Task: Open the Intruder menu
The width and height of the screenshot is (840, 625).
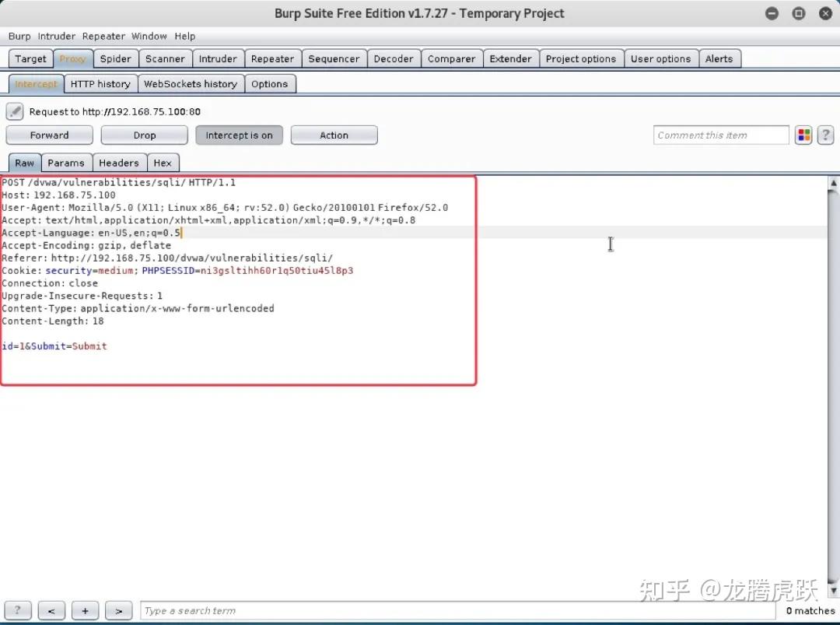Action: (56, 36)
